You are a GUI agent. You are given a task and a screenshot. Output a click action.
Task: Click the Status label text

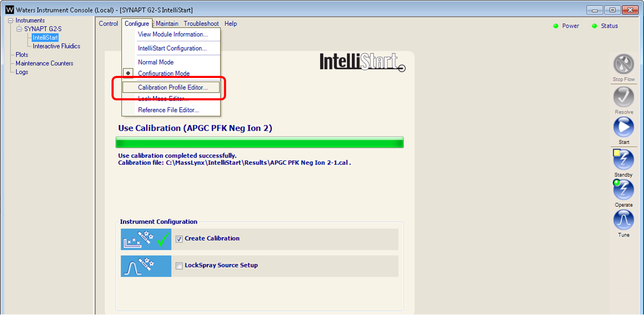609,26
